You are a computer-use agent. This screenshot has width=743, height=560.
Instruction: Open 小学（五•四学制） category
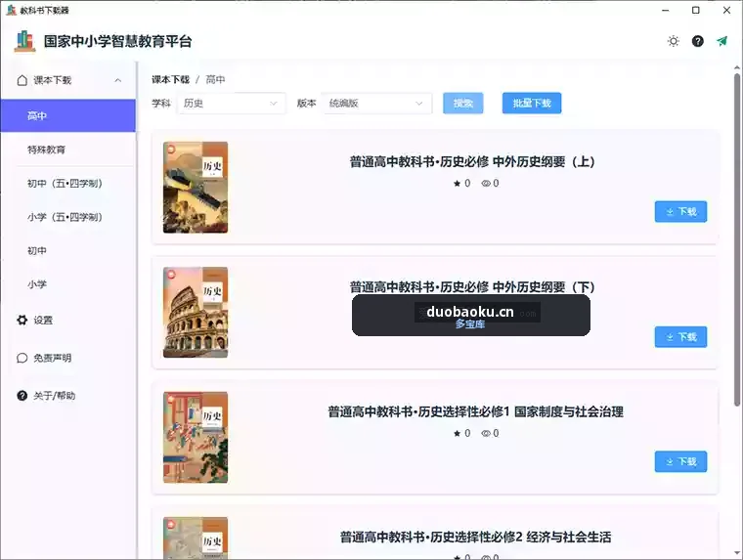click(x=67, y=217)
